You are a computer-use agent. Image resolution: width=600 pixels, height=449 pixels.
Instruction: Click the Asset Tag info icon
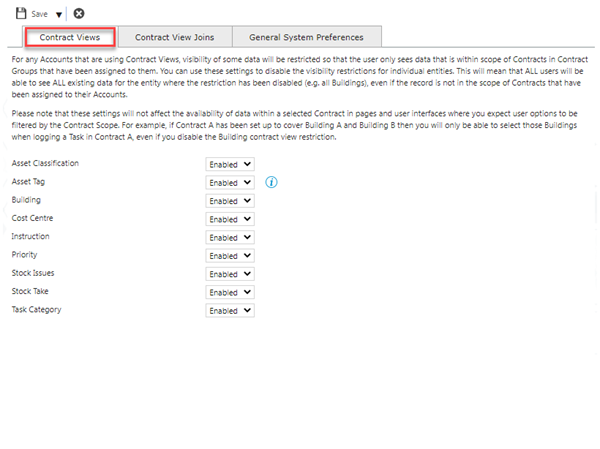pos(271,182)
